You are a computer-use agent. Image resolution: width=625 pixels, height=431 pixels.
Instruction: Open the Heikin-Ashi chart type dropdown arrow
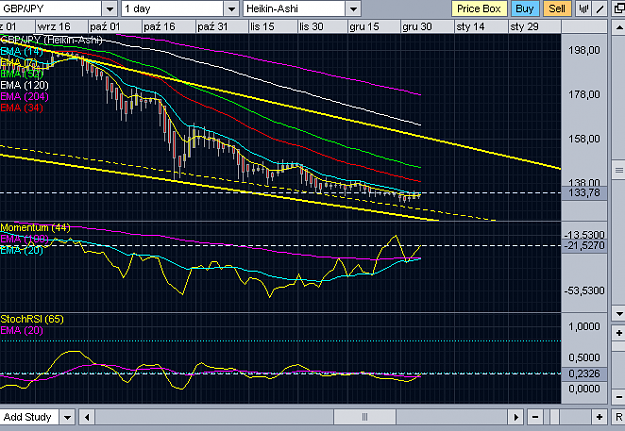click(x=353, y=9)
